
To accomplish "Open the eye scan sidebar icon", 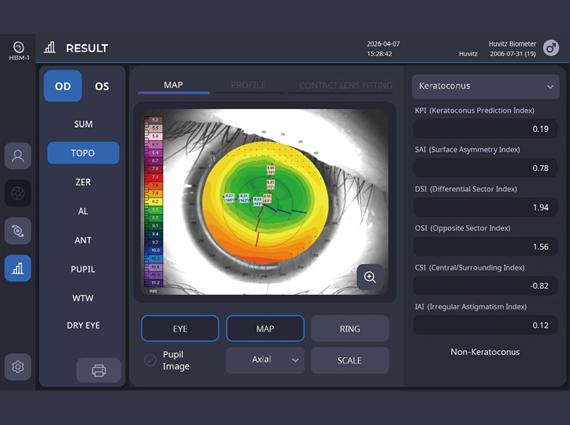I will tap(18, 231).
